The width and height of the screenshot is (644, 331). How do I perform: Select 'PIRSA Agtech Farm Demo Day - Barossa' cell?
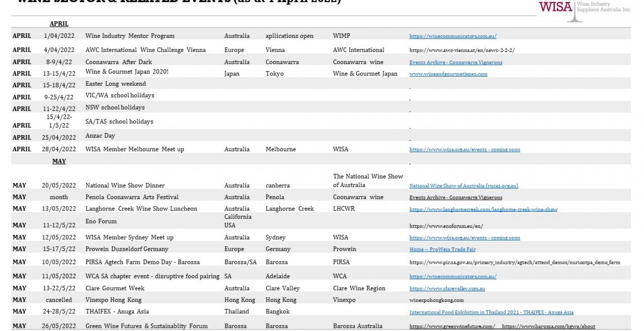click(x=143, y=262)
